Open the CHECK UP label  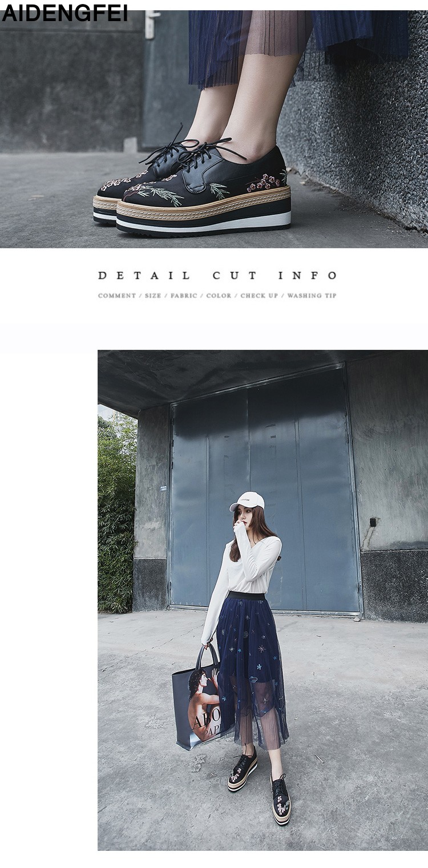(x=259, y=296)
